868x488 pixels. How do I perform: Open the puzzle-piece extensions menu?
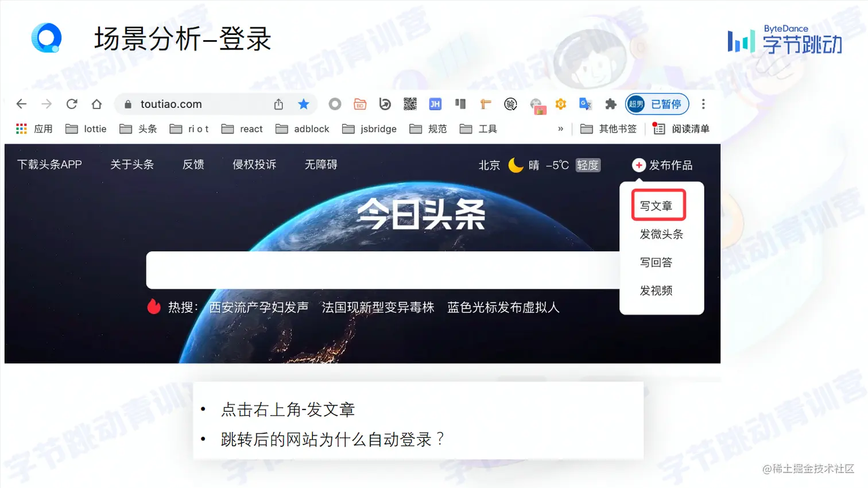click(x=611, y=104)
